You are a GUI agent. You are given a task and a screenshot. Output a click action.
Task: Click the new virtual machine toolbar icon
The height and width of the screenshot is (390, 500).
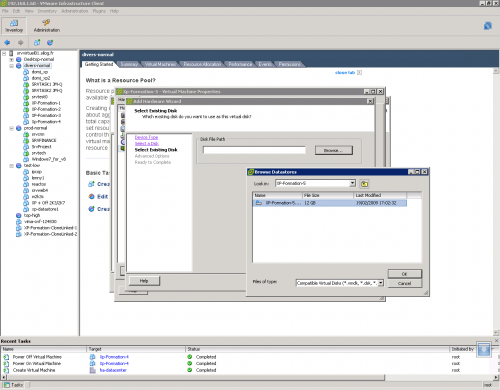[x=37, y=43]
